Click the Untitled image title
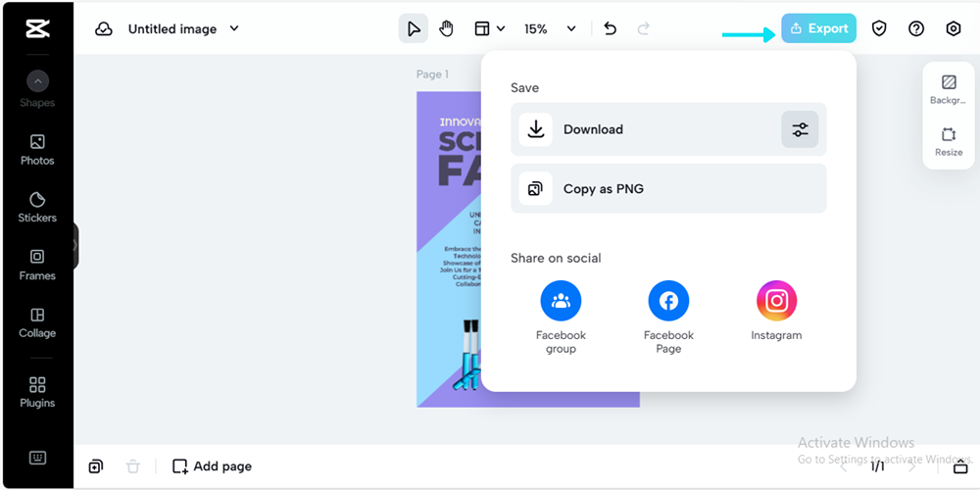This screenshot has width=980, height=490. (x=172, y=28)
